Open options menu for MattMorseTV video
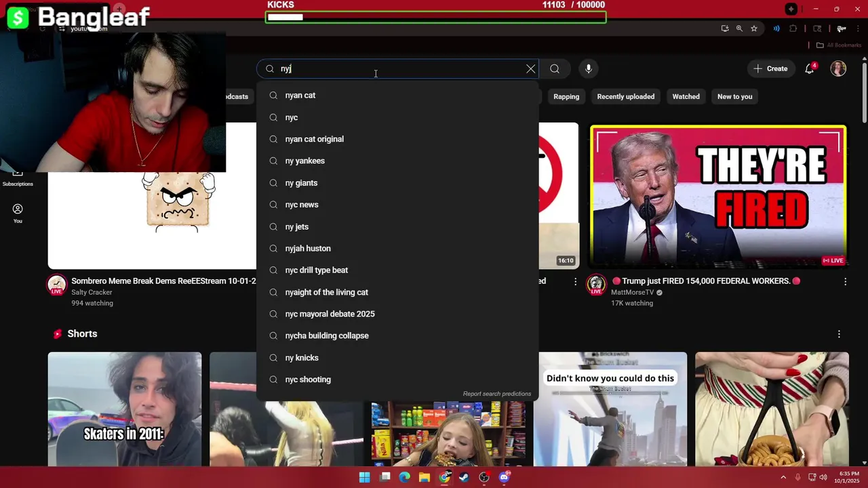868x488 pixels. pos(845,281)
